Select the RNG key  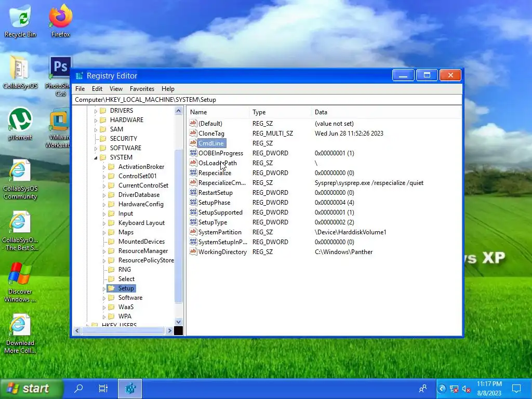coord(125,270)
